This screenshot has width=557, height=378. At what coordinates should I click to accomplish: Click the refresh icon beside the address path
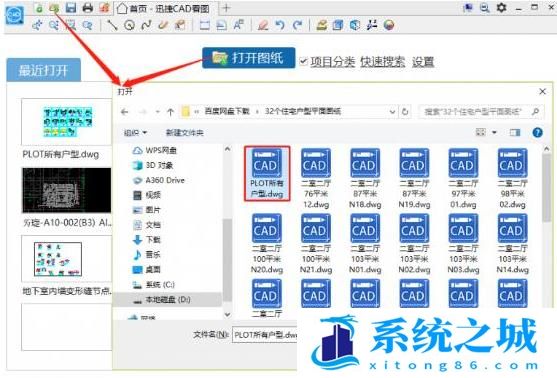405,112
